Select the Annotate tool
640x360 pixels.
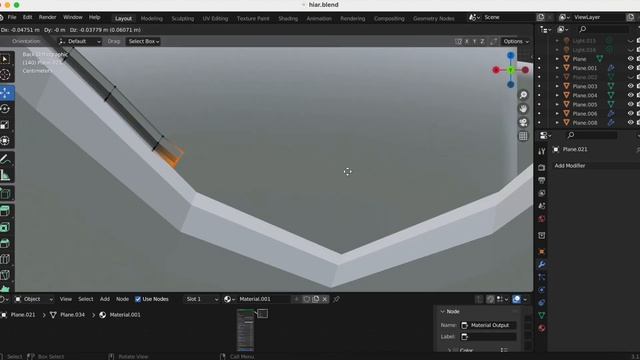5,159
